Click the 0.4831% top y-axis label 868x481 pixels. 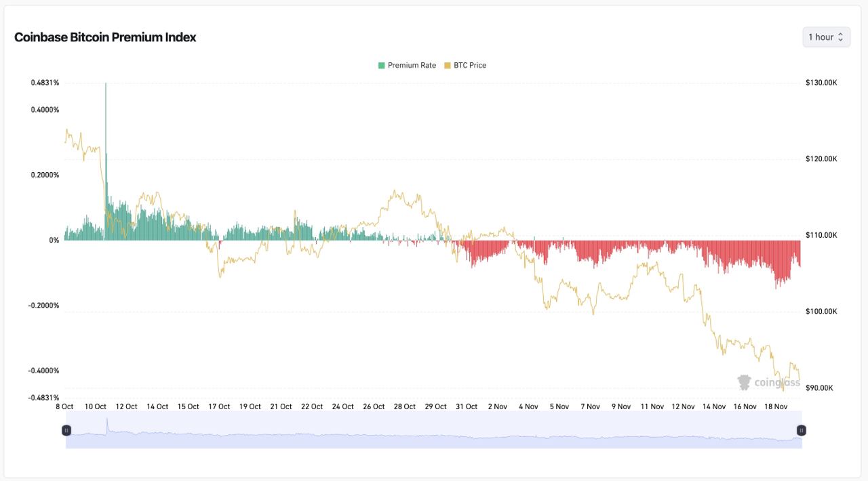(x=45, y=83)
